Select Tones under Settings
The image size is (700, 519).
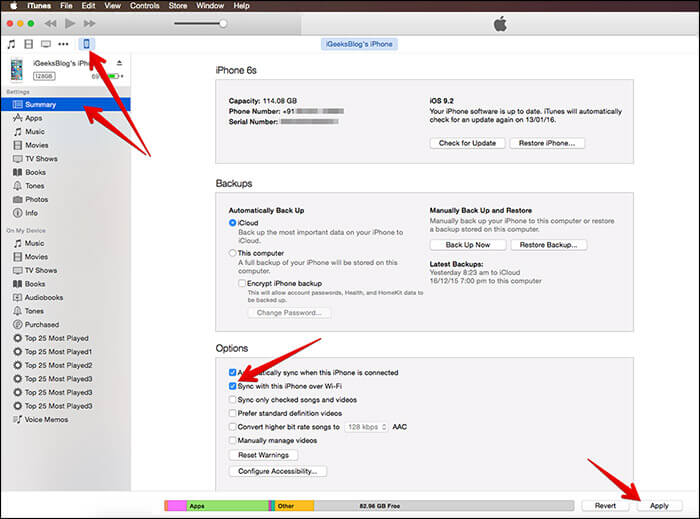66,186
